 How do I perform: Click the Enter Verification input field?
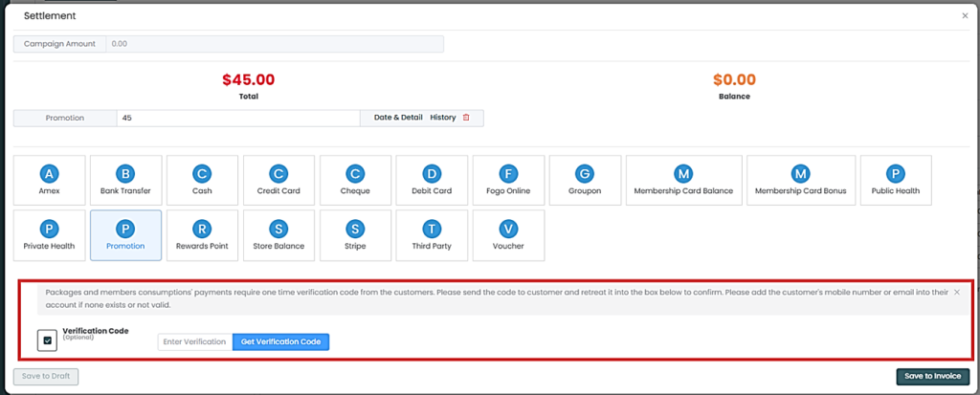point(194,341)
